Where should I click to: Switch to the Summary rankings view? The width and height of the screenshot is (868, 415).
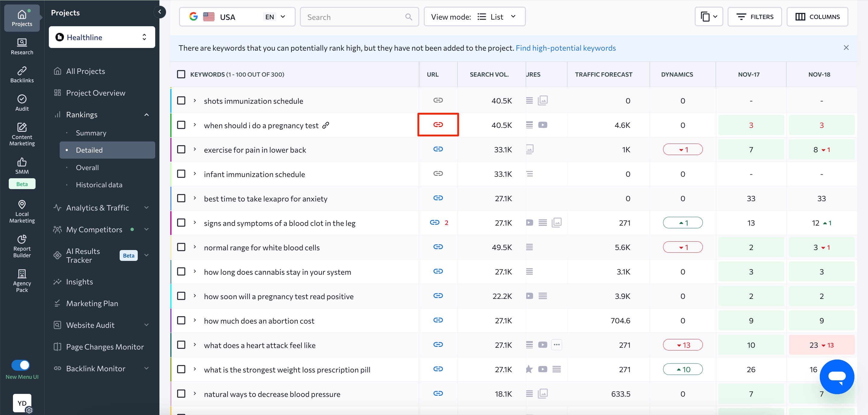point(91,132)
